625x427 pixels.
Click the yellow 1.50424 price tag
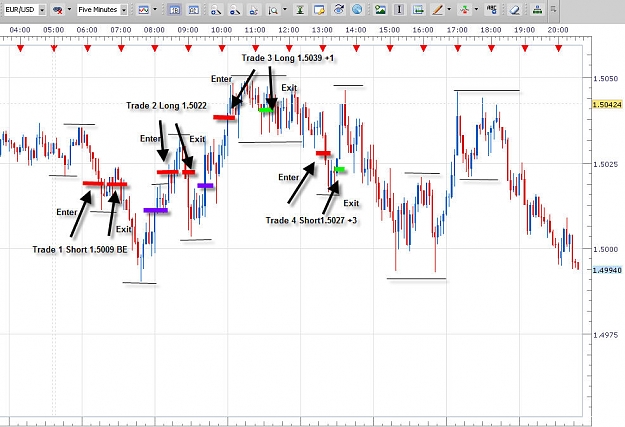(x=607, y=104)
